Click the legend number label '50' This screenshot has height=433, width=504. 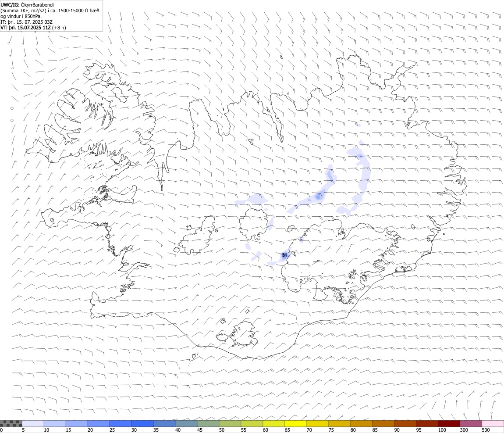coord(222,430)
